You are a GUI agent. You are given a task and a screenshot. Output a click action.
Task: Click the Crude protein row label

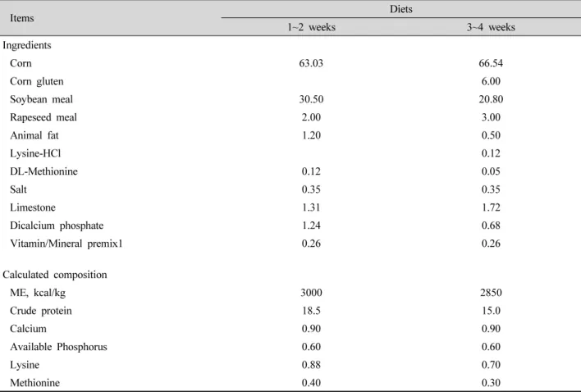(41, 311)
